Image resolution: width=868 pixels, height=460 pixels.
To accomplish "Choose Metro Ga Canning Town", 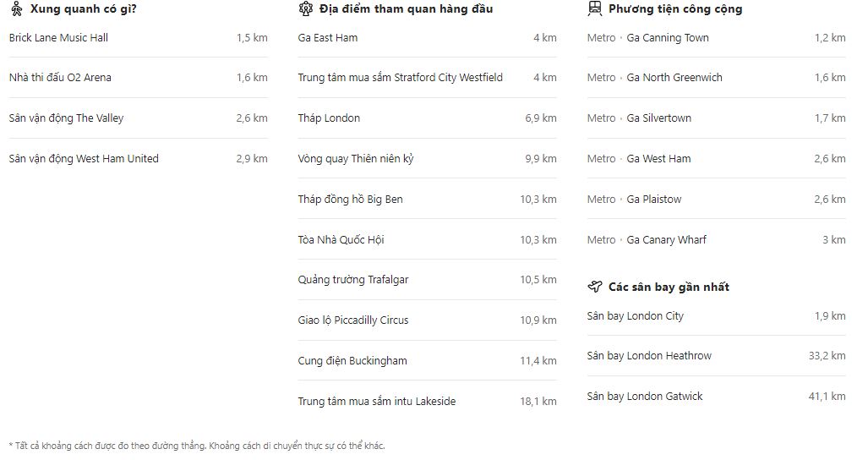I will click(717, 38).
